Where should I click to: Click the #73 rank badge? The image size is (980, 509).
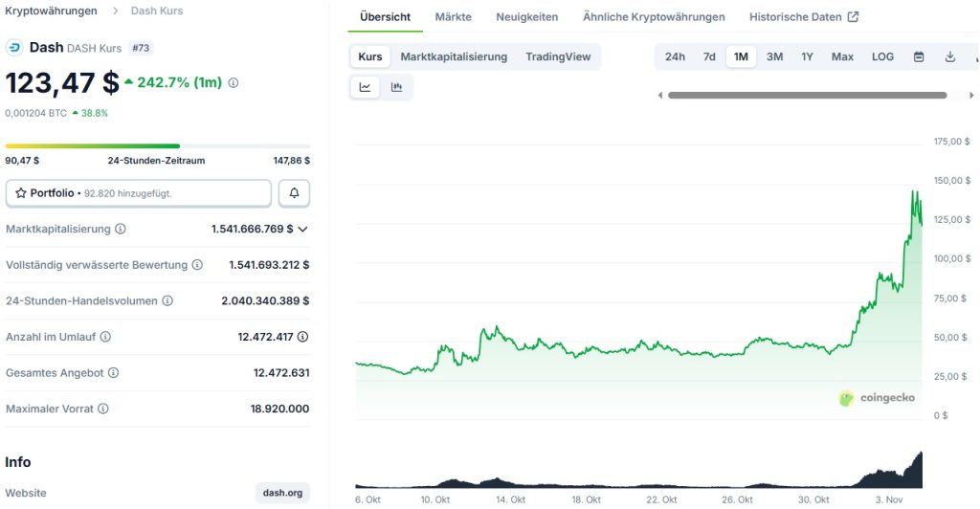click(141, 48)
